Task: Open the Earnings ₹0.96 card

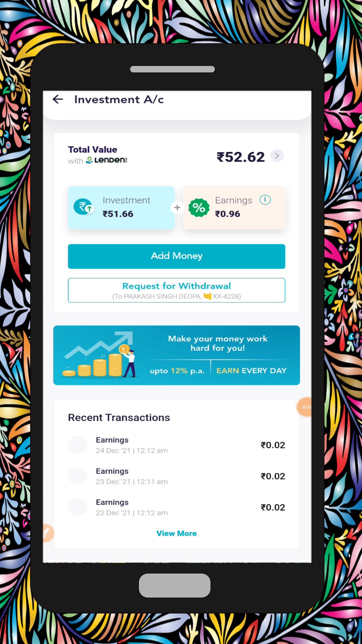Action: click(234, 208)
